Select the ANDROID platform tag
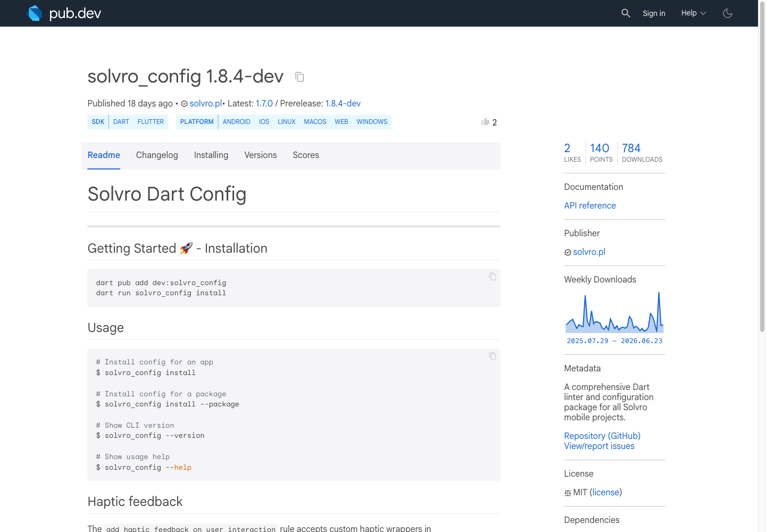This screenshot has width=766, height=532. 237,122
